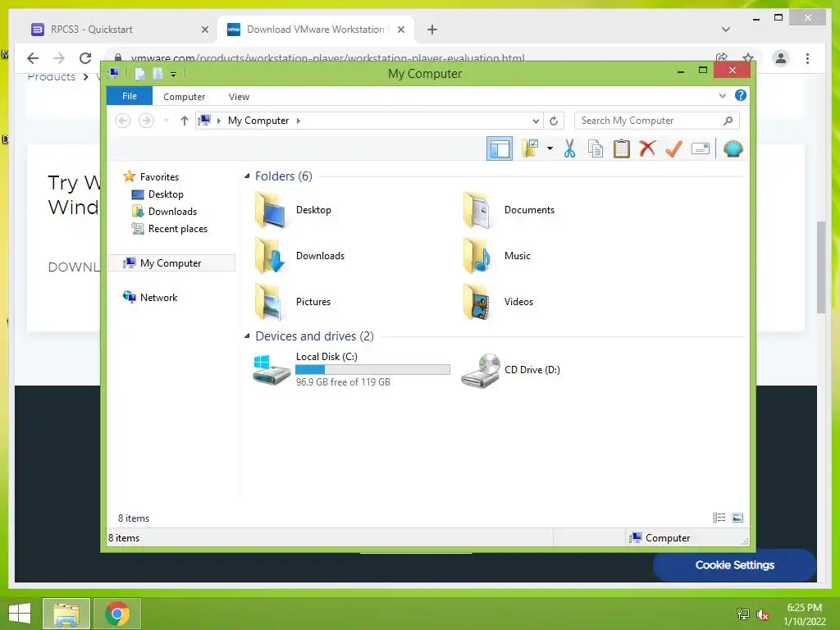Select the Downloads folder in main pane

click(299, 256)
